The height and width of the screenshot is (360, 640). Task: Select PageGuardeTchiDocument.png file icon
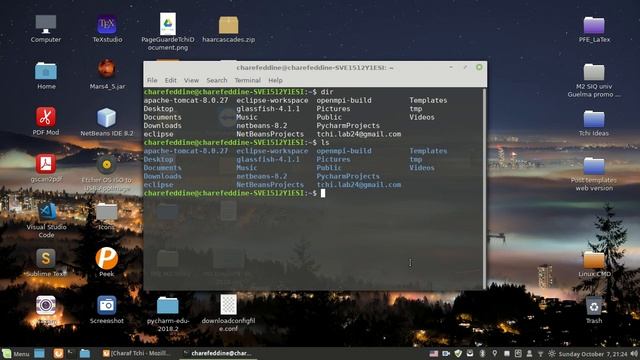tap(168, 24)
